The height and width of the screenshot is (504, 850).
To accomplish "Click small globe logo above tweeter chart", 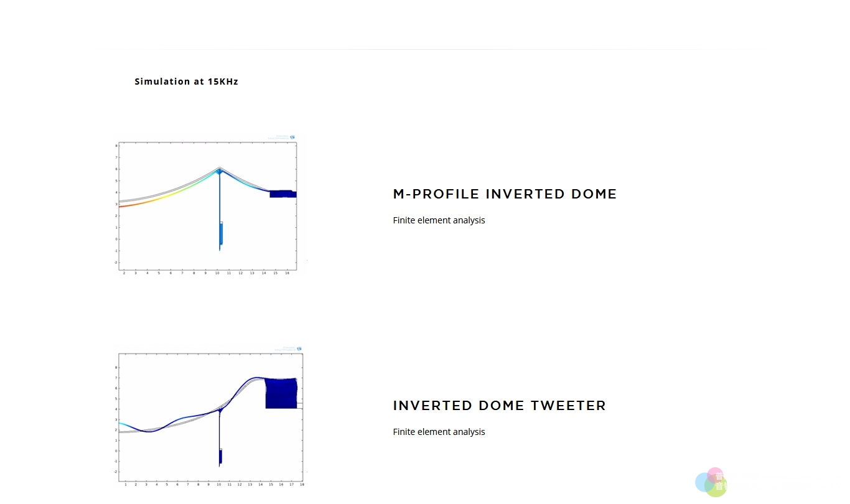I will 299,349.
